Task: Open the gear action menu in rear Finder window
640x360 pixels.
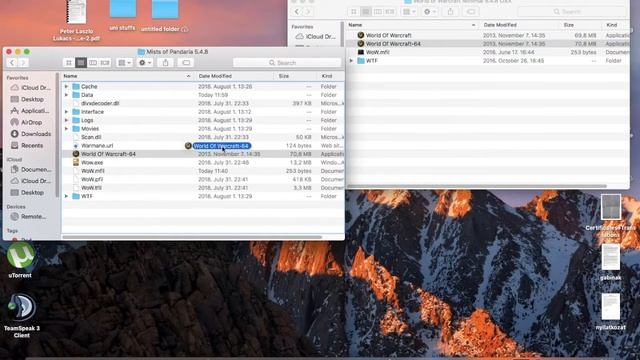Action: 429,11
